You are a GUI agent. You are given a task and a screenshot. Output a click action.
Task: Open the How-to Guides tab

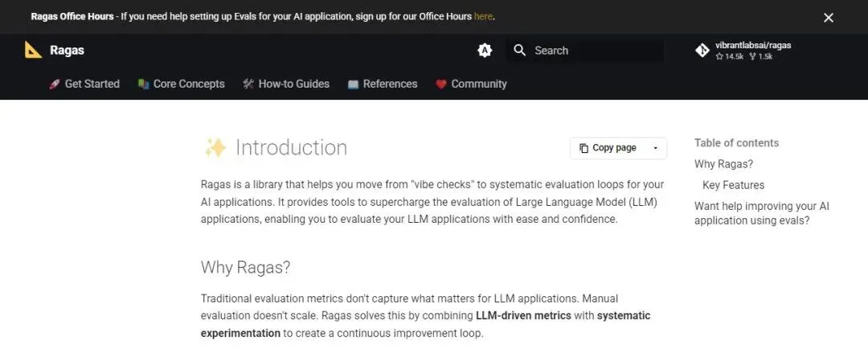pyautogui.click(x=286, y=84)
